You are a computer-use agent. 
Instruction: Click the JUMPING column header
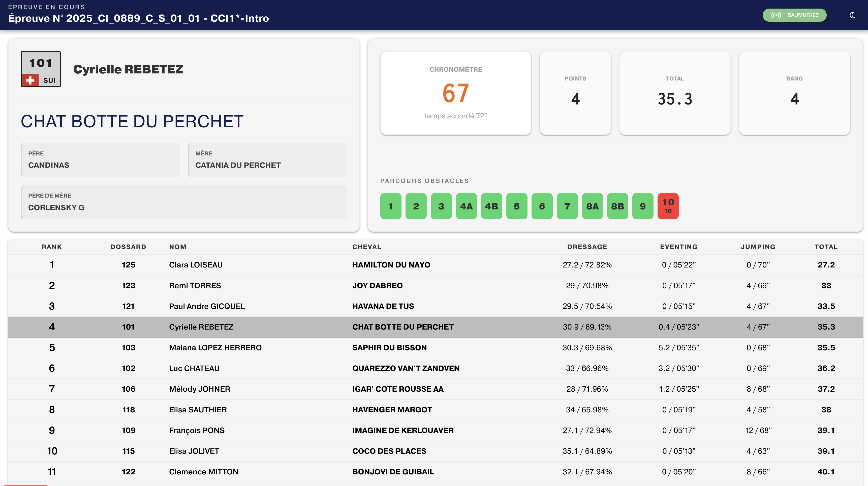point(758,247)
